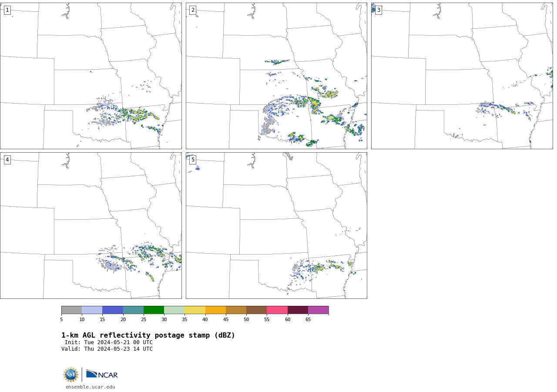
Task: Click the colorbar tick label '35'
Action: (185, 320)
